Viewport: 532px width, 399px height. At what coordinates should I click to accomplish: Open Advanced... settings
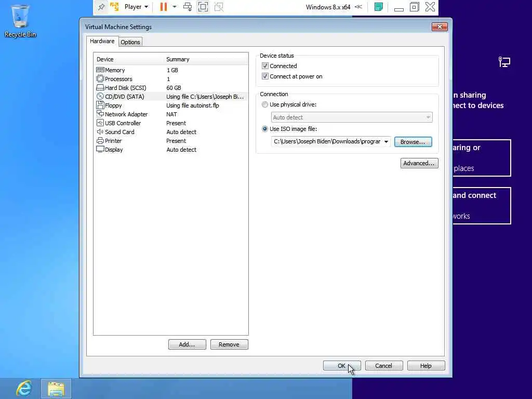(419, 163)
